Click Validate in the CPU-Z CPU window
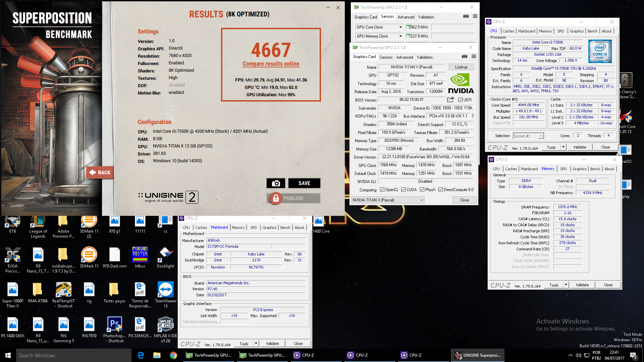 click(580, 147)
